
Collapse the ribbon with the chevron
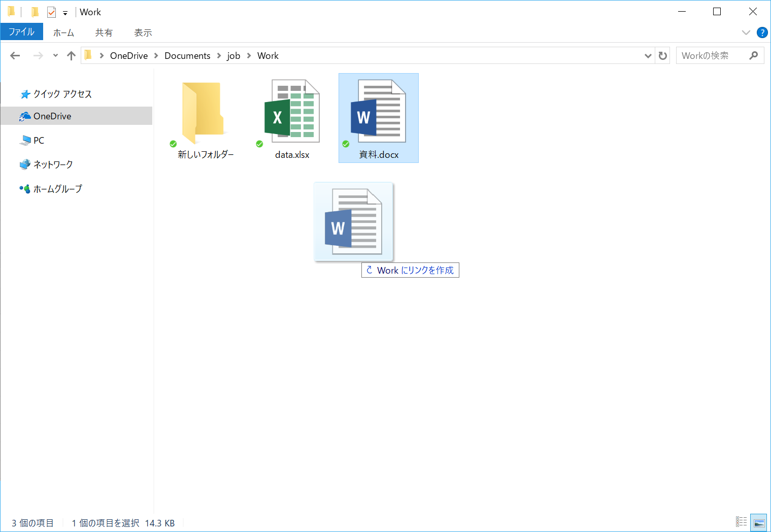746,32
